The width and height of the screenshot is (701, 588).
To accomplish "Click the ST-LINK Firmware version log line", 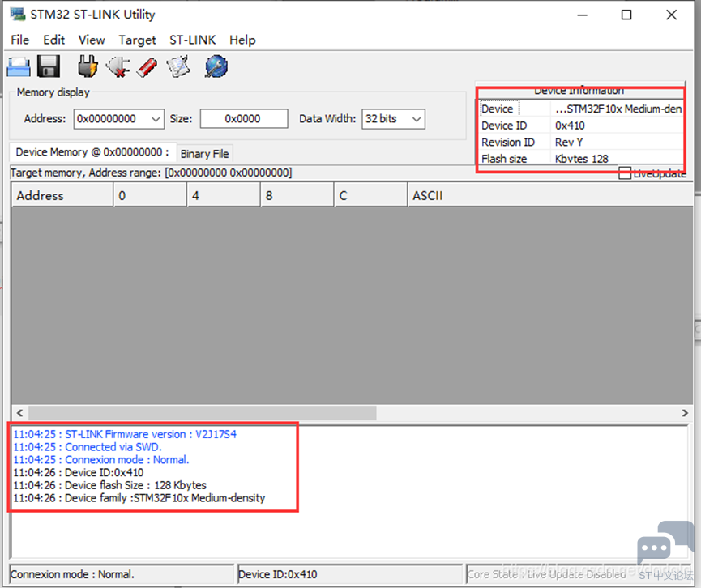I will pyautogui.click(x=125, y=434).
